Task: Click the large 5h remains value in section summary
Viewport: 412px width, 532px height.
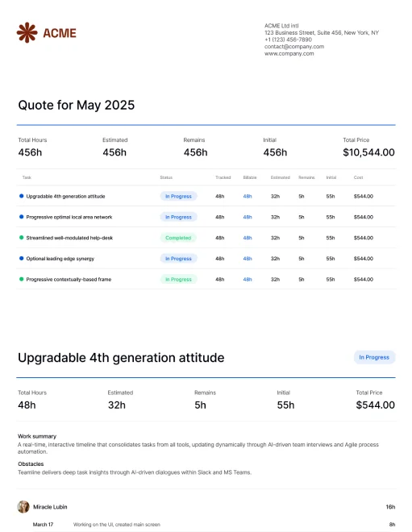Action: (200, 405)
